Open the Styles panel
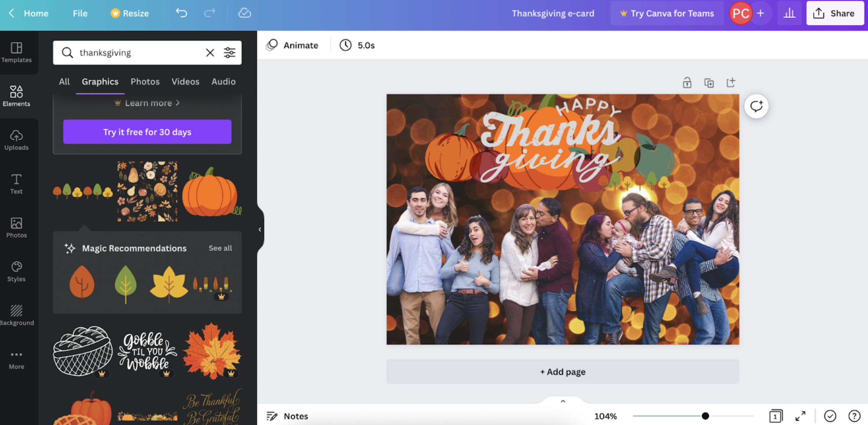 [16, 271]
